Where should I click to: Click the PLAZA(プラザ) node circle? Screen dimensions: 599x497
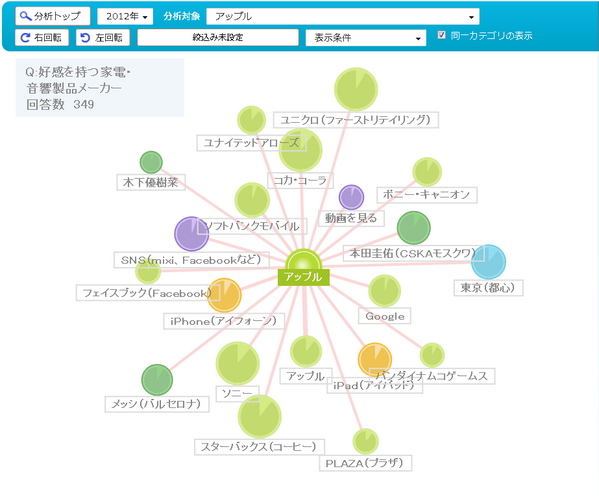pos(366,442)
